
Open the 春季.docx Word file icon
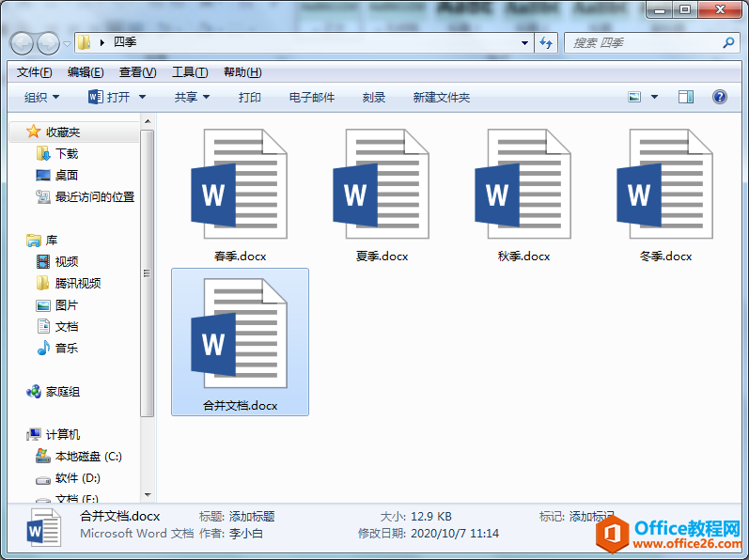point(239,184)
